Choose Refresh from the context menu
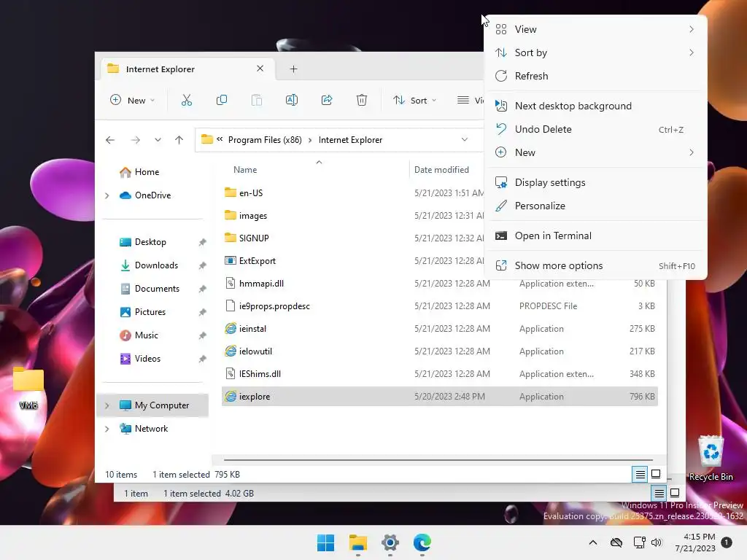 pyautogui.click(x=595, y=76)
